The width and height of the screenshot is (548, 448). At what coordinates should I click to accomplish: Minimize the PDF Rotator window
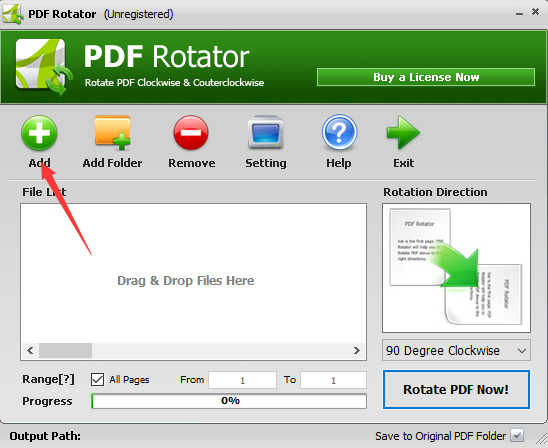coord(520,13)
